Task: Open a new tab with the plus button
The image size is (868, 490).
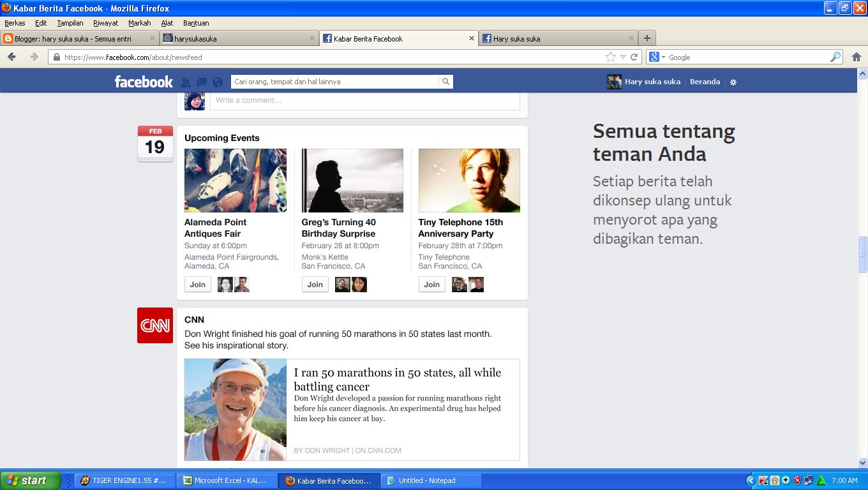Action: pos(647,38)
